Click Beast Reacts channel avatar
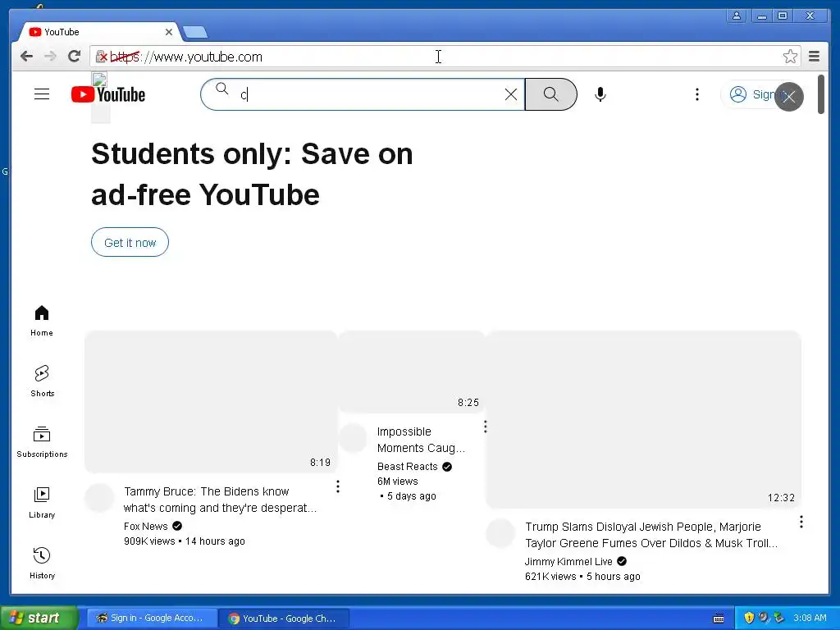 (x=353, y=438)
